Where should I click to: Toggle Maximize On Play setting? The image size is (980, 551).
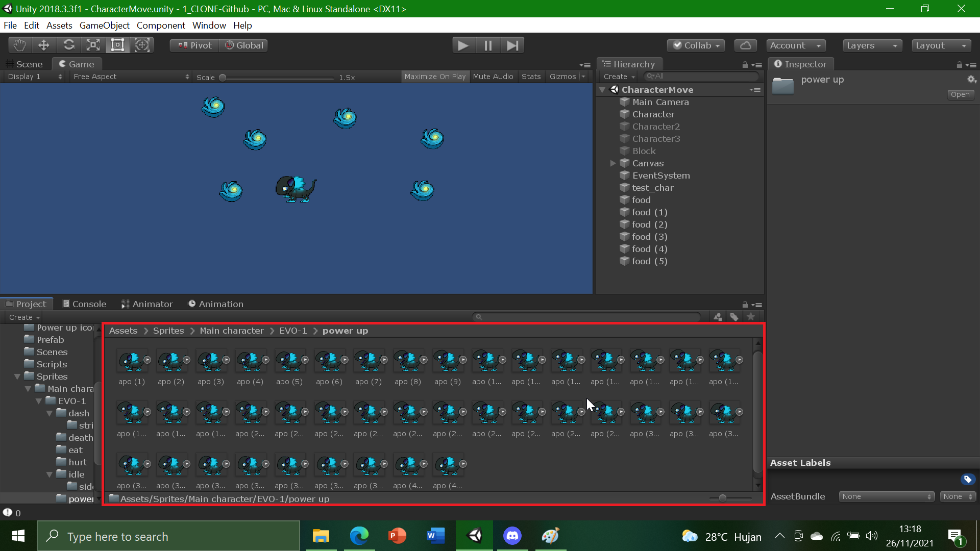[433, 76]
